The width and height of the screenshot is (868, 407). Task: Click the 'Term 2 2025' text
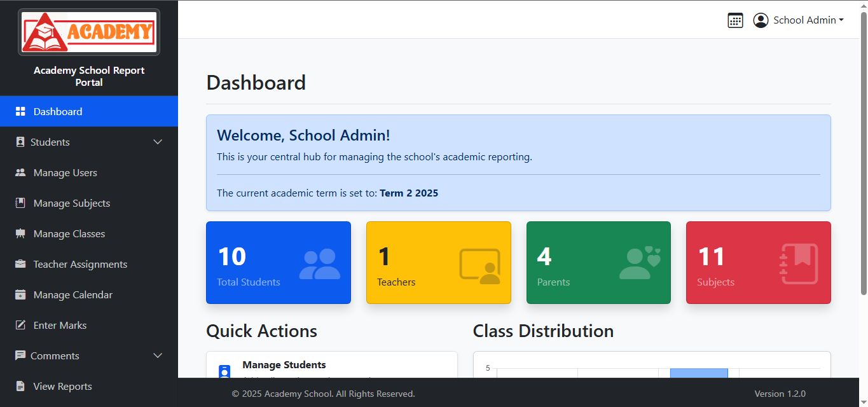click(409, 193)
